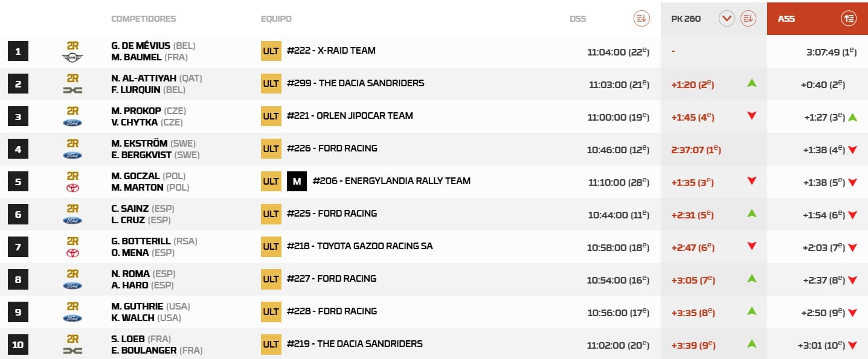The height and width of the screenshot is (359, 868).
Task: Click the Competidores column header
Action: (x=143, y=19)
